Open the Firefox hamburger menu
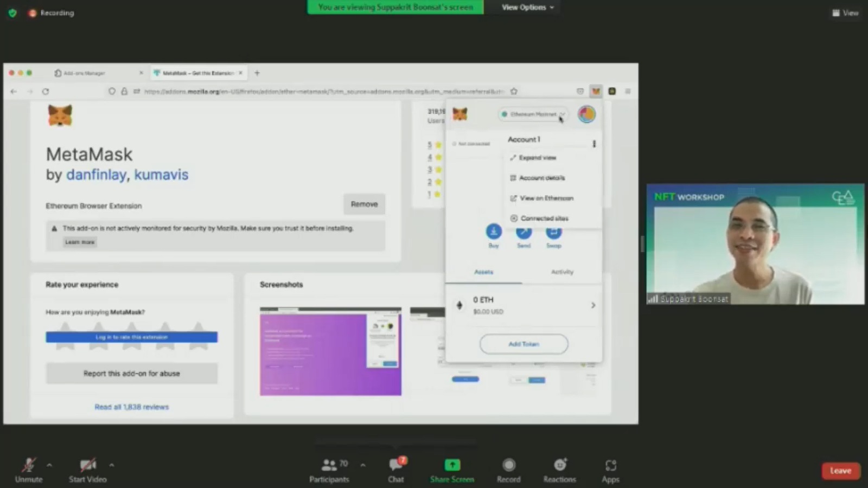Viewport: 868px width, 488px height. pyautogui.click(x=628, y=91)
